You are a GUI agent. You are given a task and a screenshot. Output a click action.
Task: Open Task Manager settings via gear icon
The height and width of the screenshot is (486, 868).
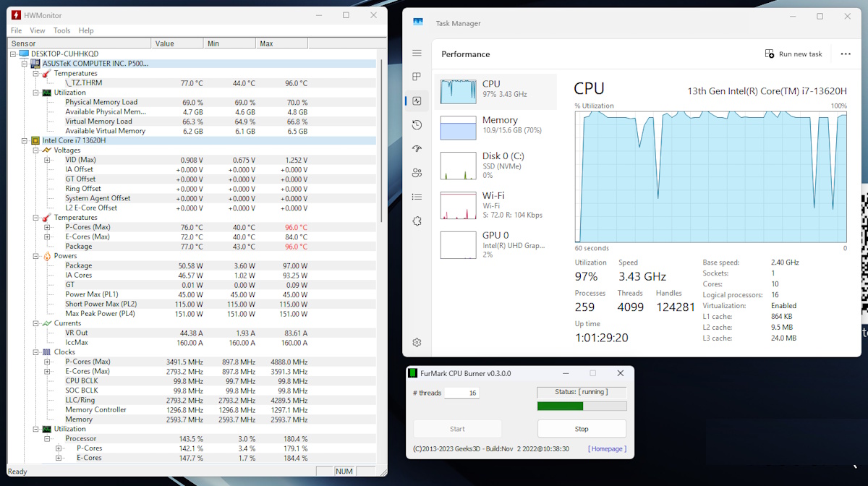[x=417, y=342]
